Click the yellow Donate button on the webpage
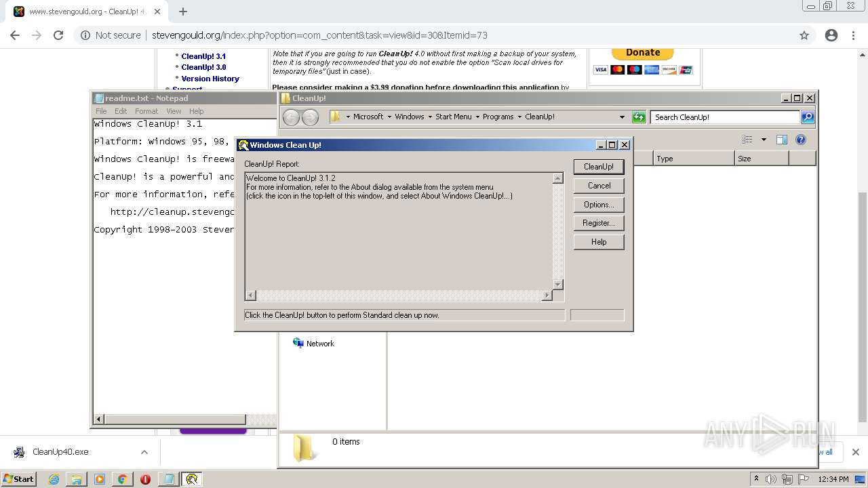 (x=643, y=53)
